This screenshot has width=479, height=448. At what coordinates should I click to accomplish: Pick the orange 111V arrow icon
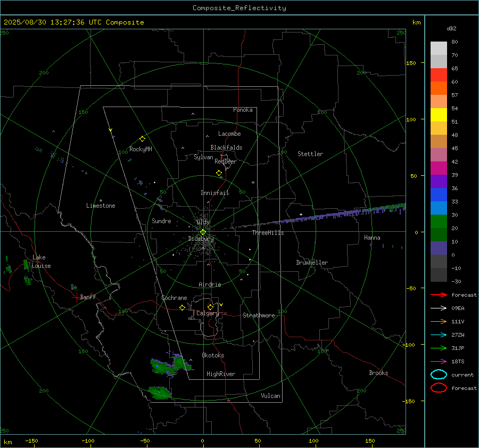click(x=439, y=321)
